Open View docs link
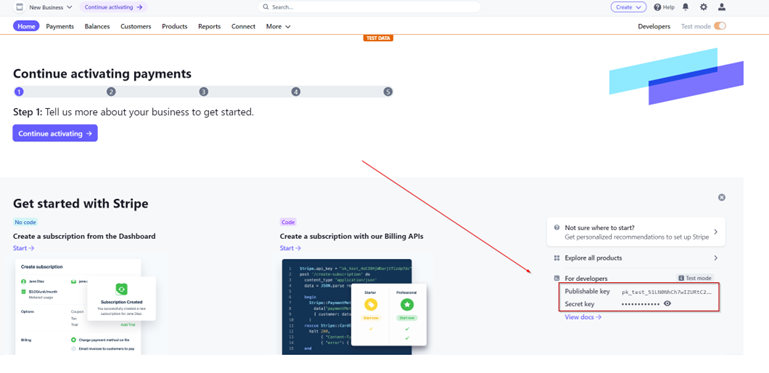 coord(583,317)
